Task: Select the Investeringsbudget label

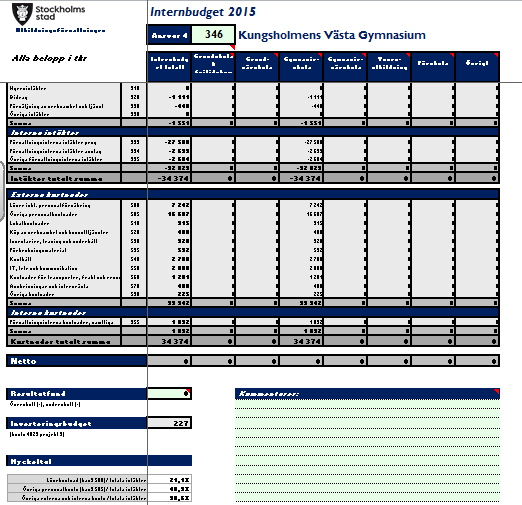Action: point(51,424)
